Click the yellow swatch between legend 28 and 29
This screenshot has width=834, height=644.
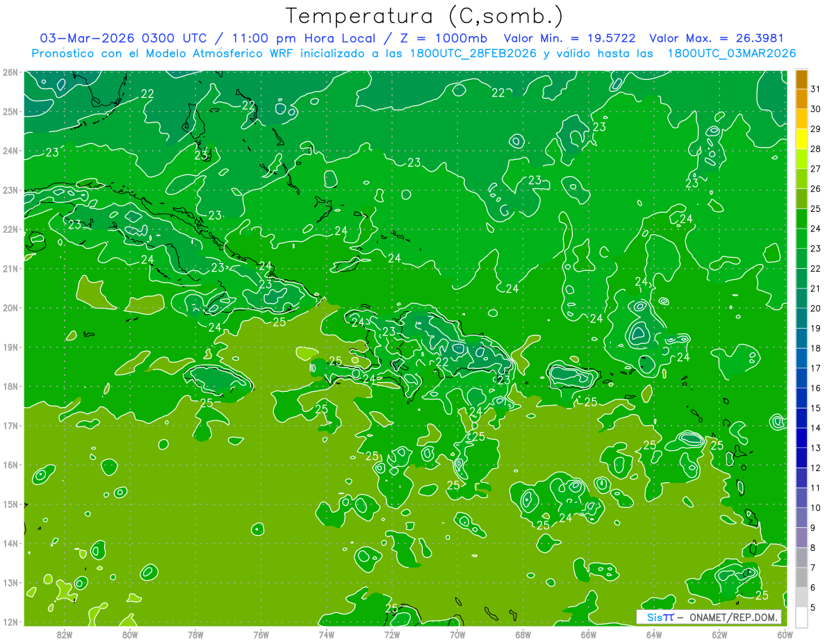click(801, 138)
